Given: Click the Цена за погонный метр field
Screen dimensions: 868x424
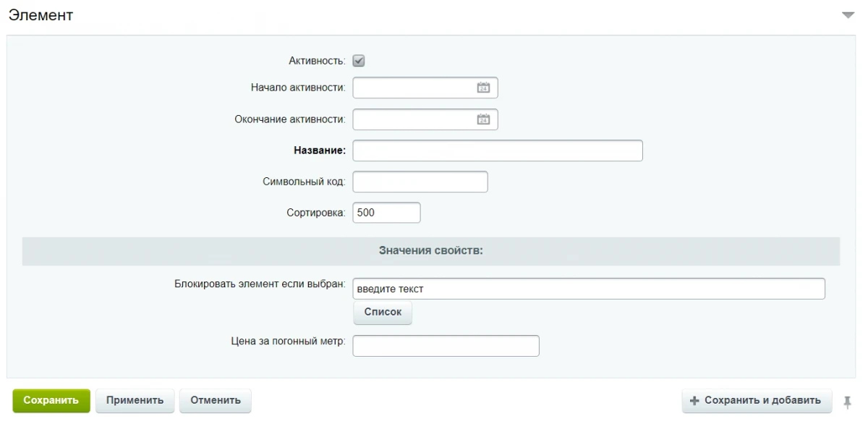Looking at the screenshot, I should (446, 346).
